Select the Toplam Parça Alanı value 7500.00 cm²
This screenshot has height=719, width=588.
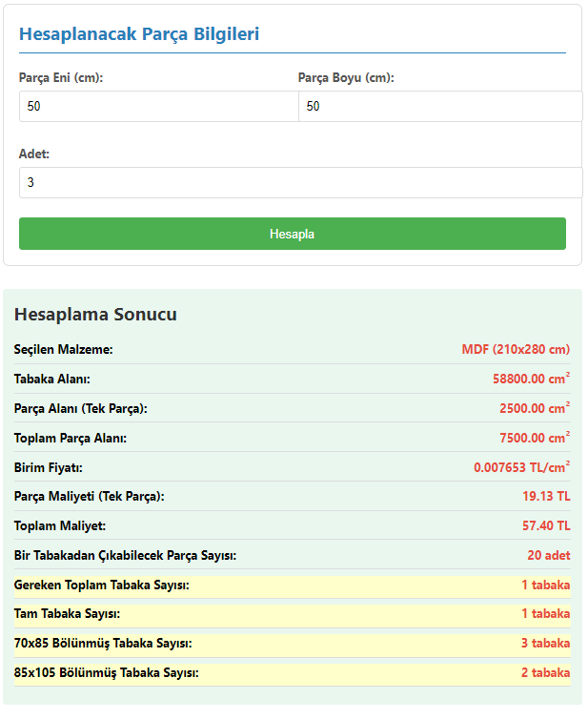[534, 439]
